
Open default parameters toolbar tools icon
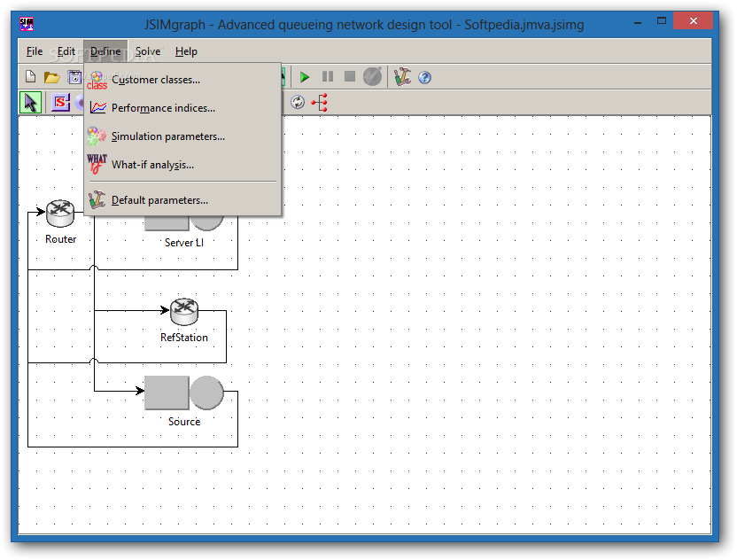[x=402, y=77]
